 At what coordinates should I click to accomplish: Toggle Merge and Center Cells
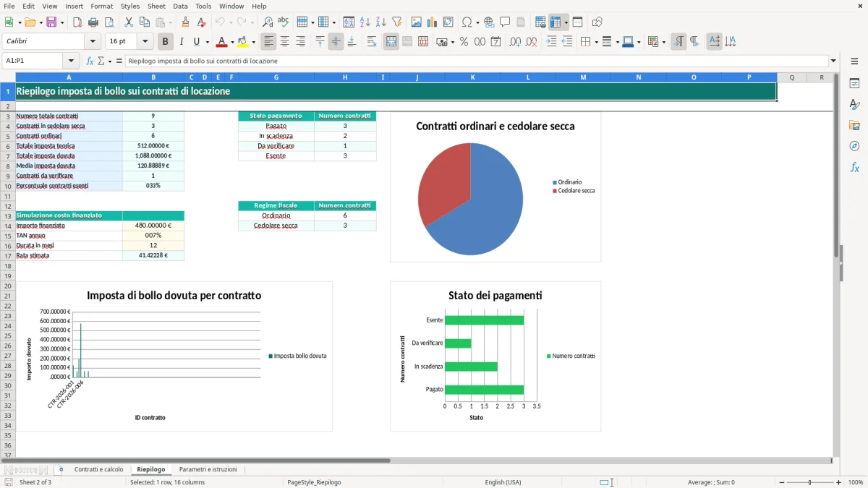click(391, 41)
